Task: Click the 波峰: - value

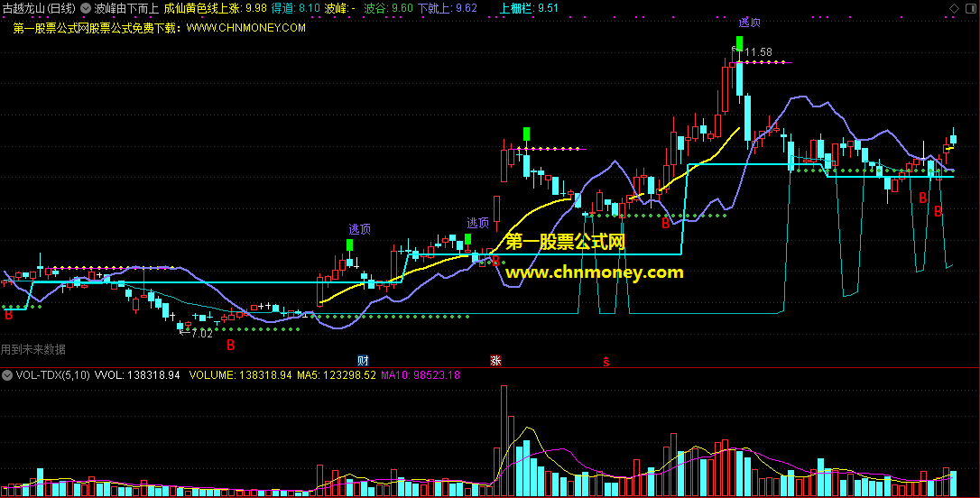Action: 340,9
